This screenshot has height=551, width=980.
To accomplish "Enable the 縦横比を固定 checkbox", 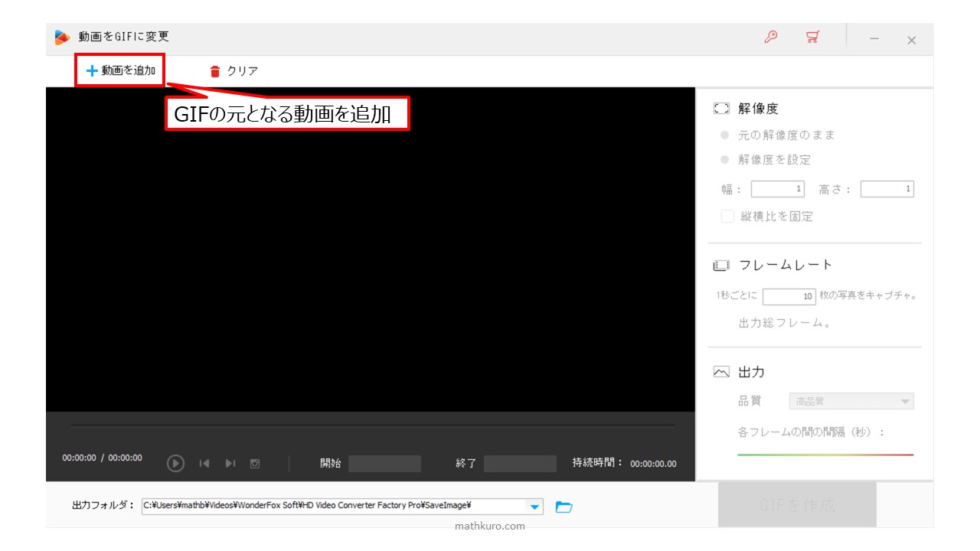I will click(727, 217).
